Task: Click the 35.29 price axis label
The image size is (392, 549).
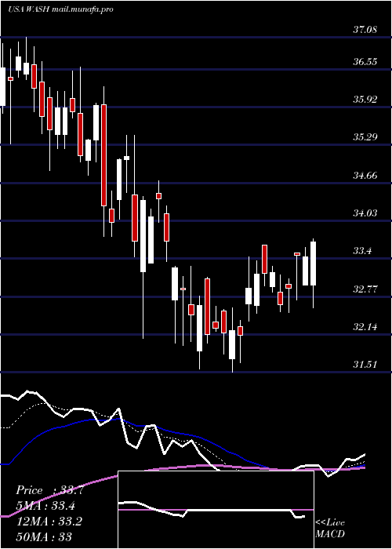Action: click(x=365, y=137)
